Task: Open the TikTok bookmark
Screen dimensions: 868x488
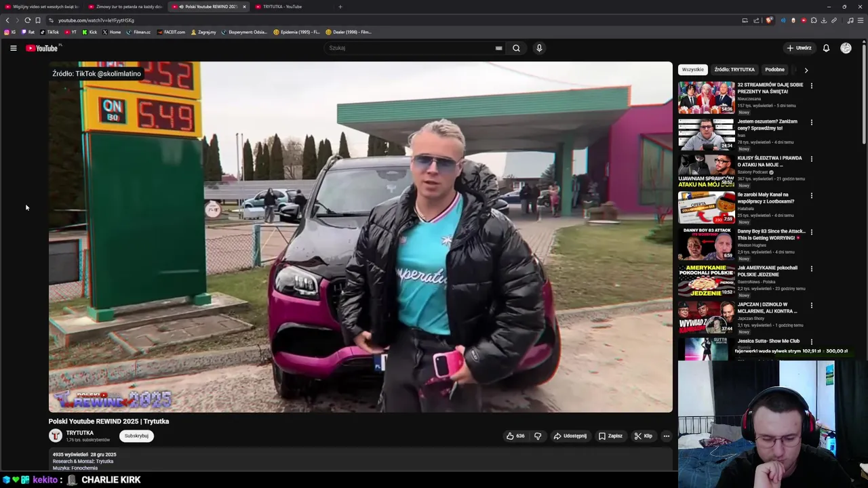Action: pos(50,32)
